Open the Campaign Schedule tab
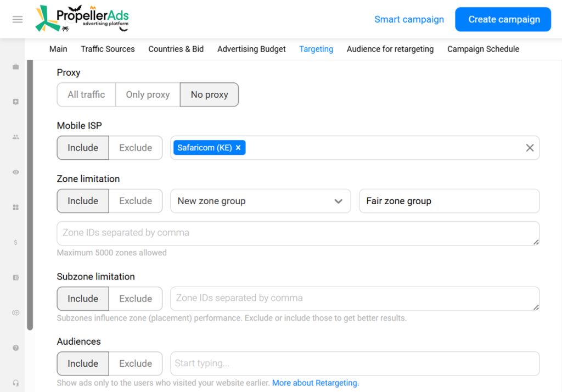 tap(483, 49)
